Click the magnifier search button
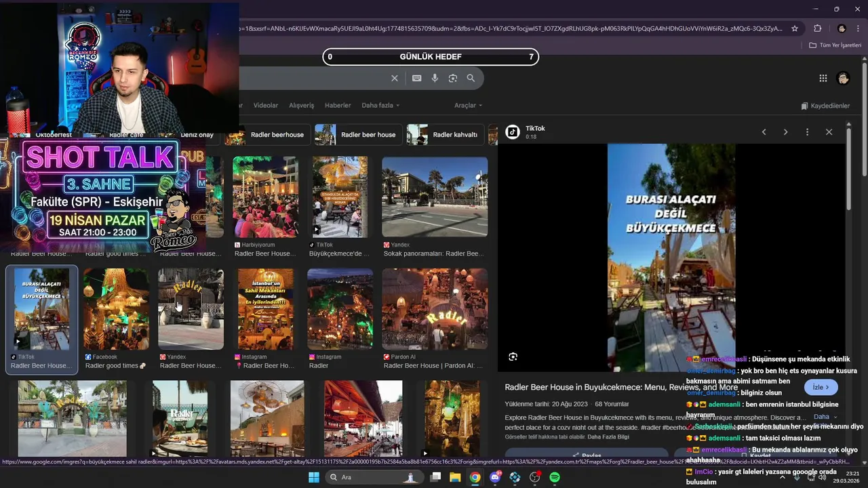The height and width of the screenshot is (488, 868). (471, 78)
